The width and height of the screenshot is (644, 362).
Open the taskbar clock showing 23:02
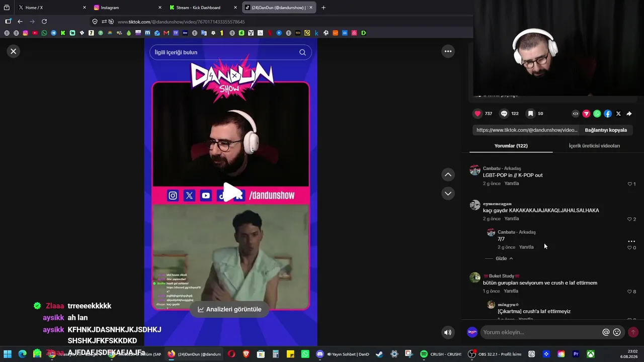629,354
